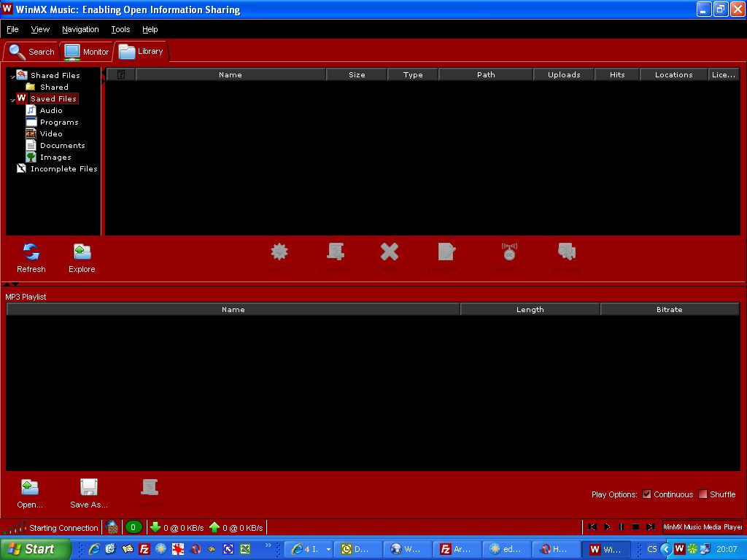The image size is (747, 560).
Task: Click the question-mark column header in file list
Action: pos(121,75)
